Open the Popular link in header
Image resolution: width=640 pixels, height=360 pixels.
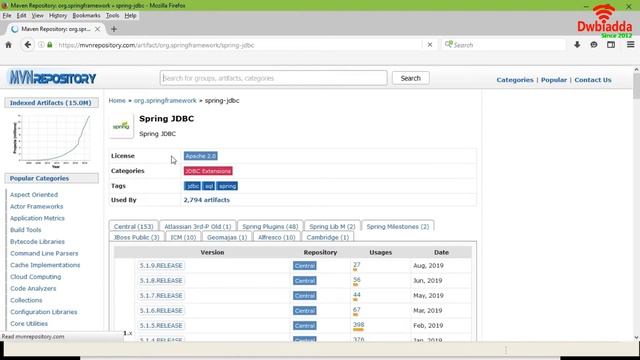pos(554,80)
